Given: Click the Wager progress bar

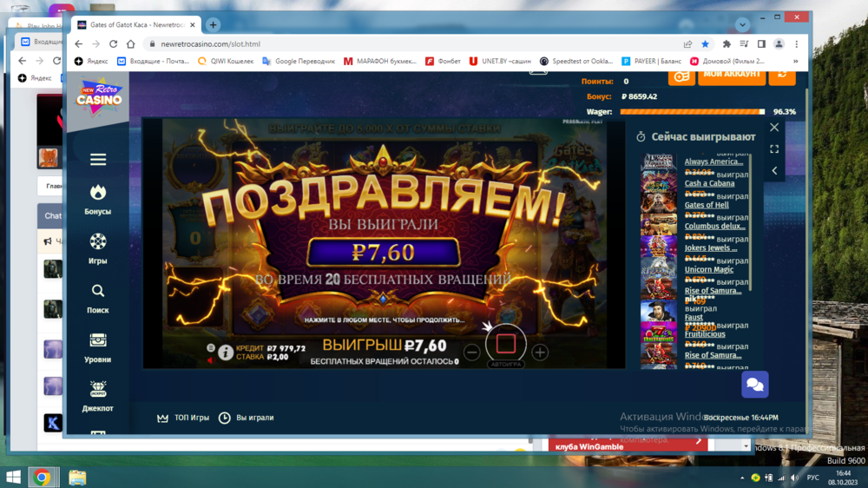Looking at the screenshot, I should coord(692,112).
